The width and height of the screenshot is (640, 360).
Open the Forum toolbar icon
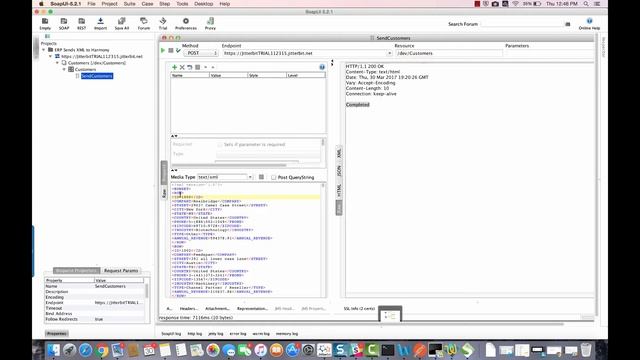[x=144, y=21]
